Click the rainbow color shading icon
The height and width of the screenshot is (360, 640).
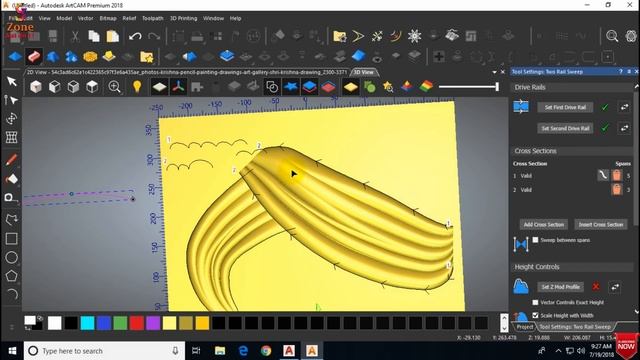[x=426, y=86]
